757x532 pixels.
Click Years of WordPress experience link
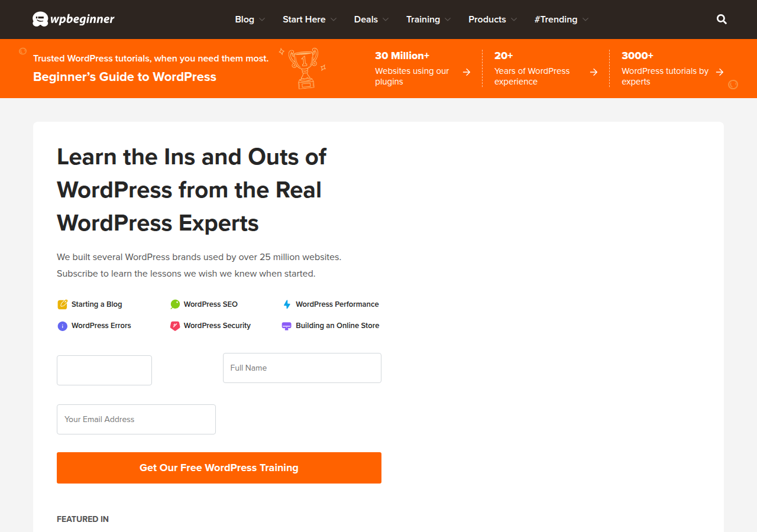pyautogui.click(x=532, y=76)
